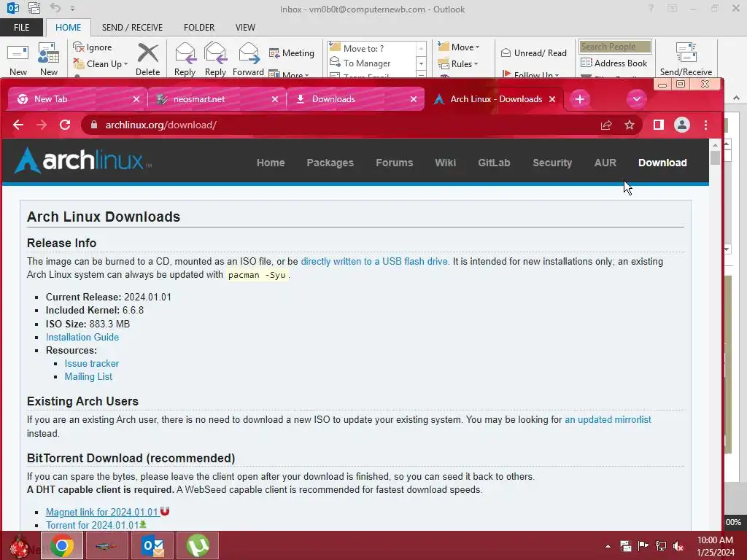Open Forums in Arch navigation
This screenshot has height=560, width=747.
pyautogui.click(x=395, y=163)
